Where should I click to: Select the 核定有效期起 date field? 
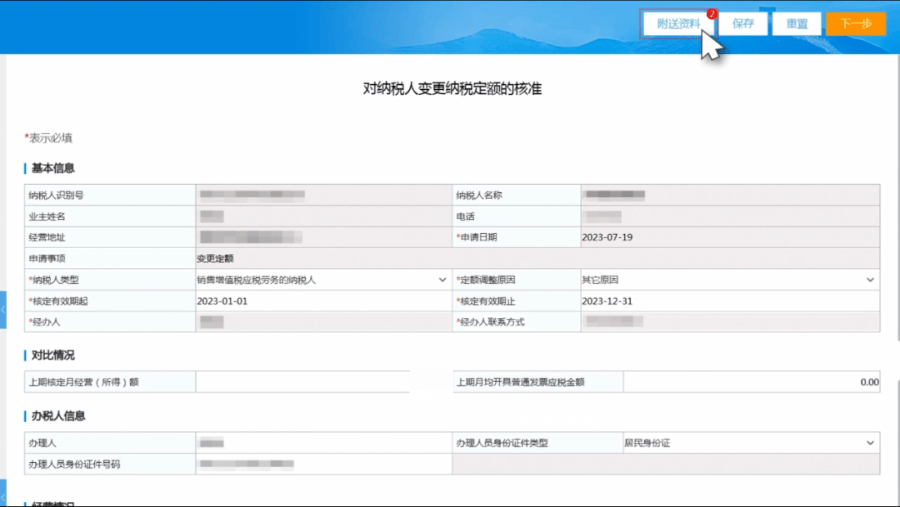tap(322, 301)
